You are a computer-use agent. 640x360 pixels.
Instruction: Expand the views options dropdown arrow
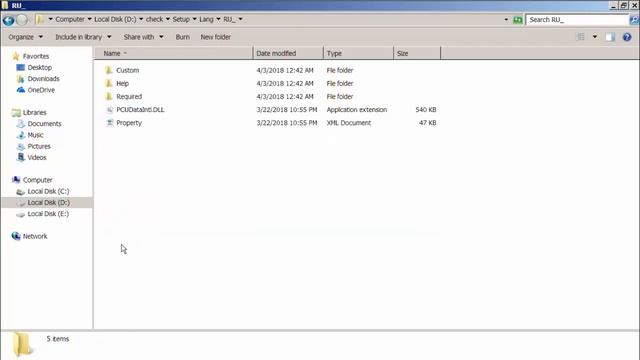point(595,37)
